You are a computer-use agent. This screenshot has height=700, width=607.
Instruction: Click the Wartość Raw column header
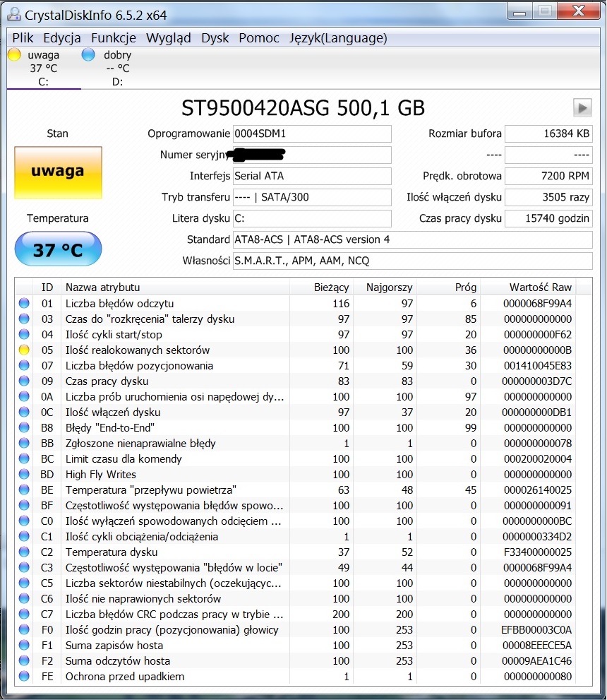click(528, 287)
